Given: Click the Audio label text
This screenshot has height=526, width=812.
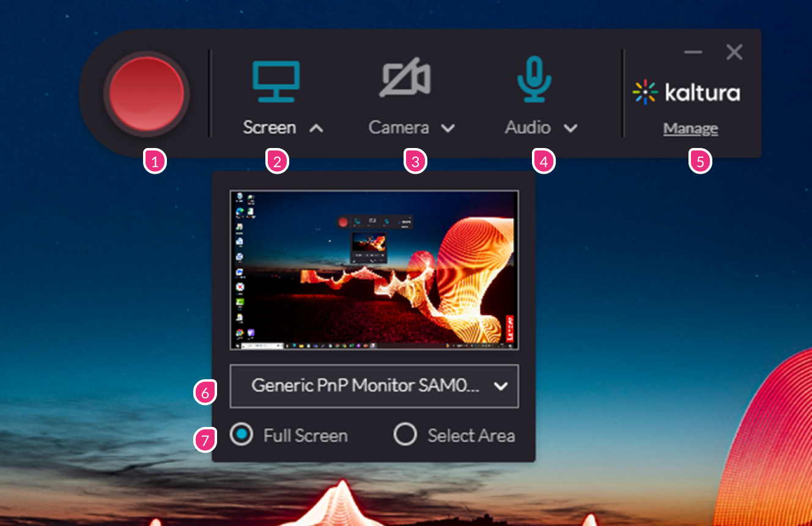Looking at the screenshot, I should click(528, 128).
